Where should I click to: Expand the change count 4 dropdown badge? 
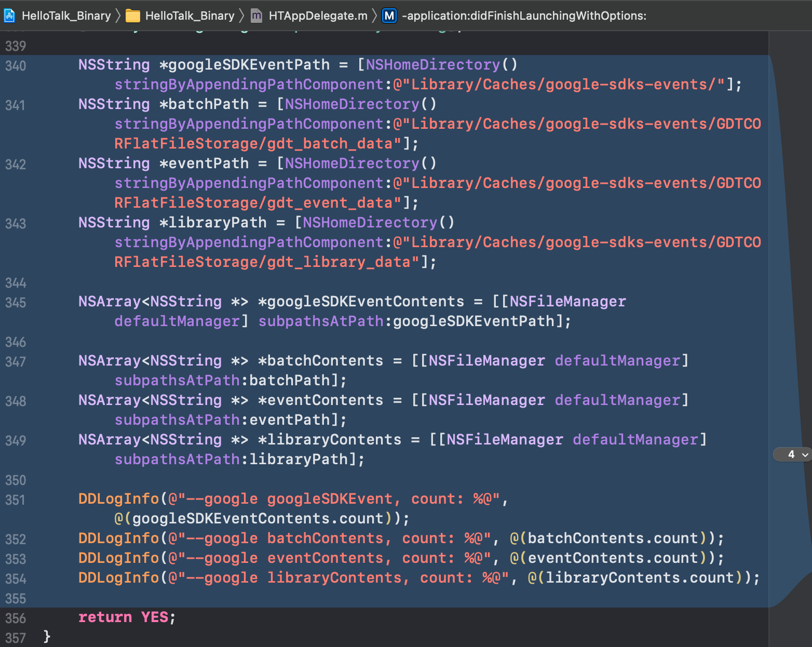pos(793,454)
